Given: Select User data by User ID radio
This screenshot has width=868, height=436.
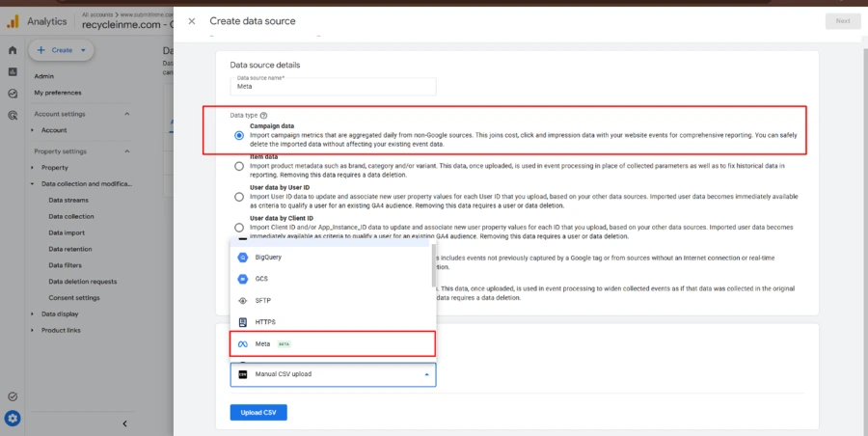Looking at the screenshot, I should click(x=238, y=197).
